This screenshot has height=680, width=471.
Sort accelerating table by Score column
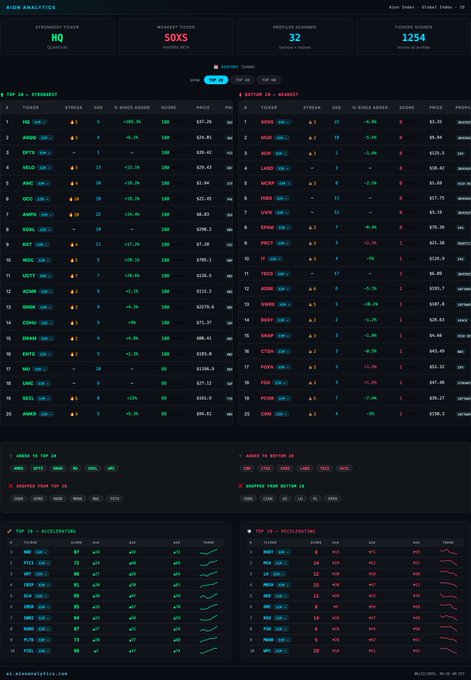[x=76, y=543]
